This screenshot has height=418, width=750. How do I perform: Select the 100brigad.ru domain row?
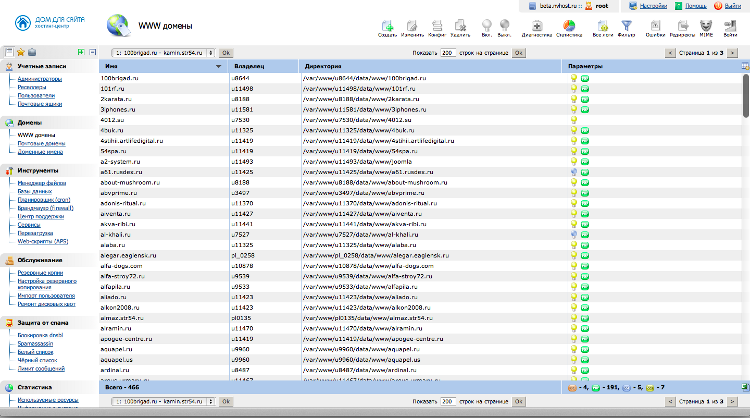click(421, 78)
